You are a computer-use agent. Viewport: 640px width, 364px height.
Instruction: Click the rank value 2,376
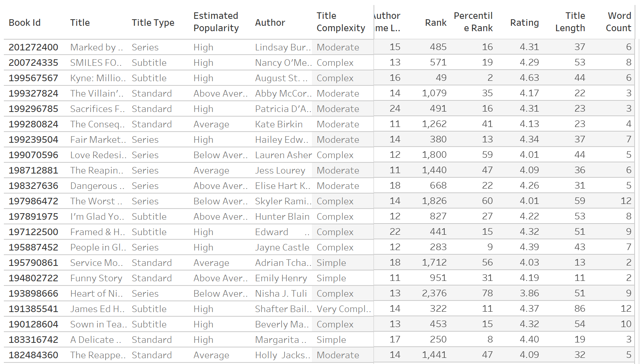(x=434, y=294)
